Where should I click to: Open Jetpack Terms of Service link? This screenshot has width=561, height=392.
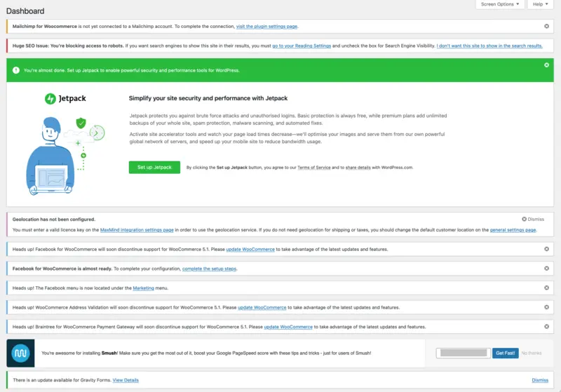tap(314, 168)
